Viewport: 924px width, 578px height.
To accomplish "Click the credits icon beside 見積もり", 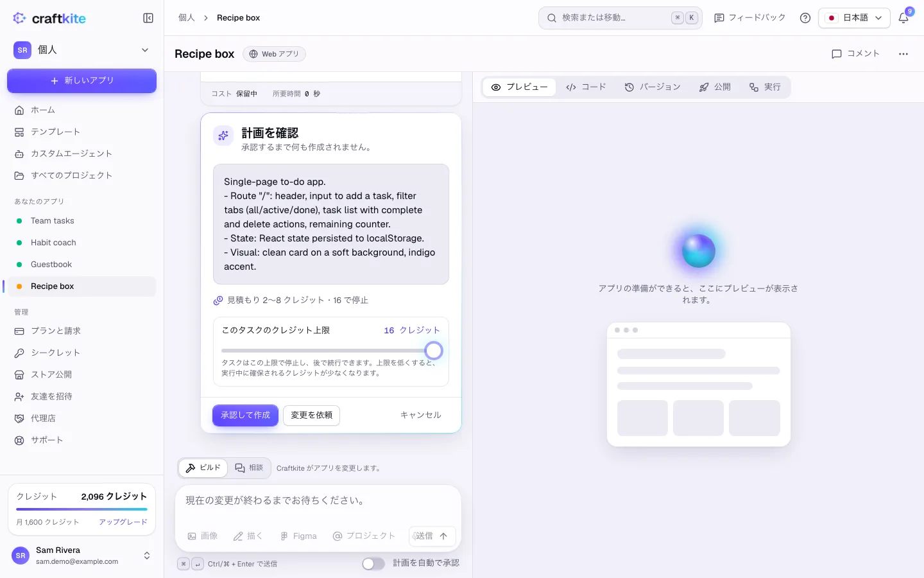I will (218, 300).
